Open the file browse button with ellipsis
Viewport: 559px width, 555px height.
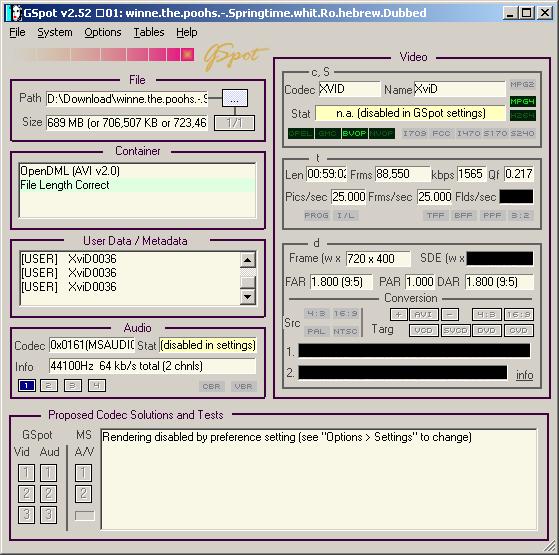[235, 98]
